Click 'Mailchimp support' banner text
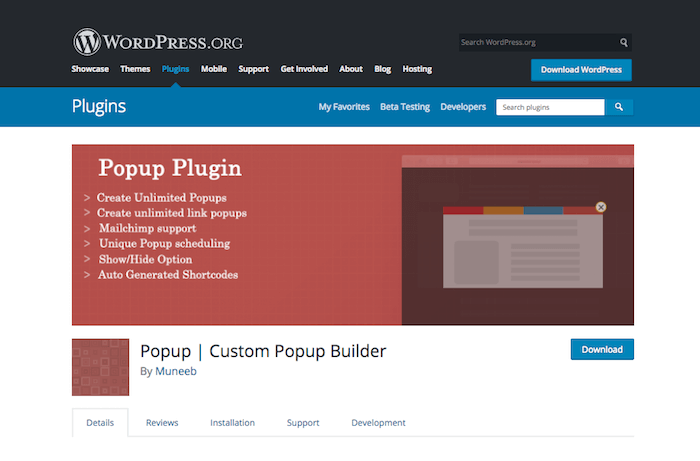This screenshot has height=461, width=700. (148, 228)
